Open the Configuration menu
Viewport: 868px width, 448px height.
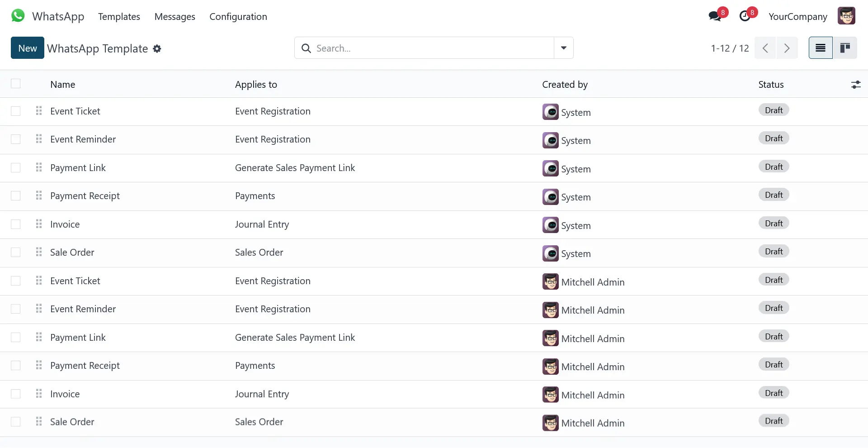pyautogui.click(x=238, y=17)
